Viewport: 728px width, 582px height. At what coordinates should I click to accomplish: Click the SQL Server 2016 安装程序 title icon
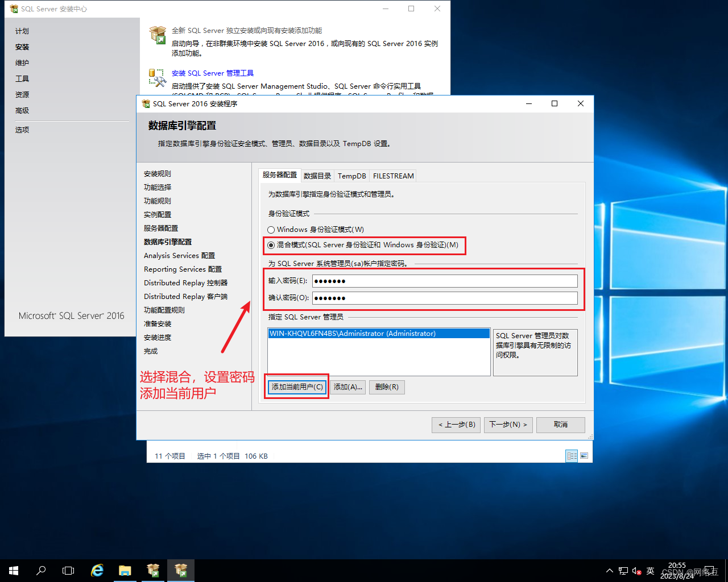(x=146, y=103)
